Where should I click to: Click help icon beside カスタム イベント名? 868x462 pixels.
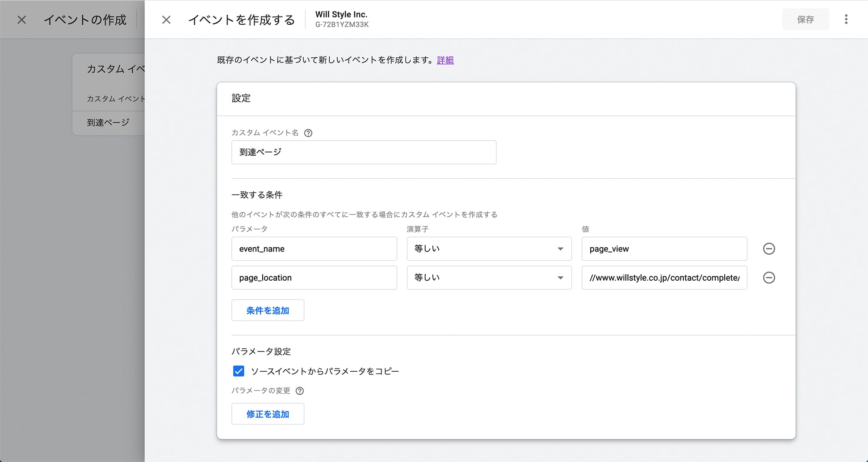(308, 133)
